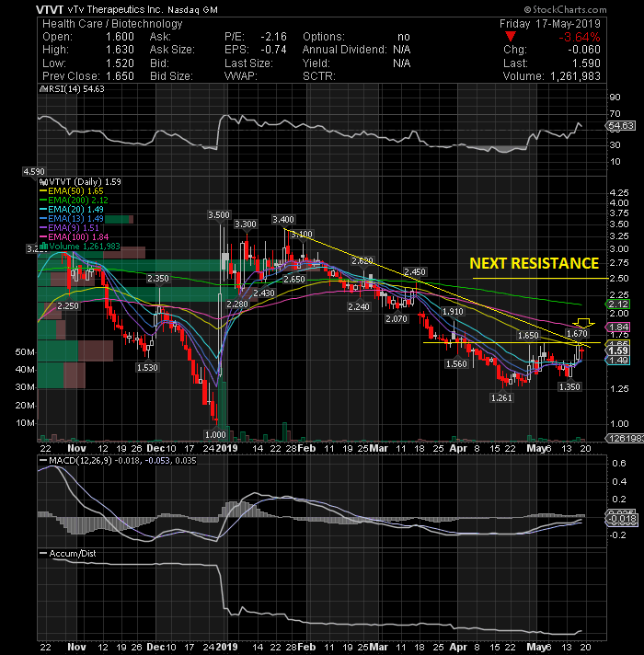
Task: Click the -3.64% percent change value
Action: point(580,37)
